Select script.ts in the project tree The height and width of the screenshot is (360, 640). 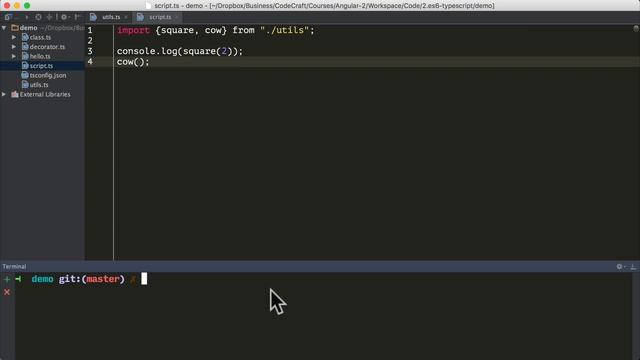click(41, 66)
